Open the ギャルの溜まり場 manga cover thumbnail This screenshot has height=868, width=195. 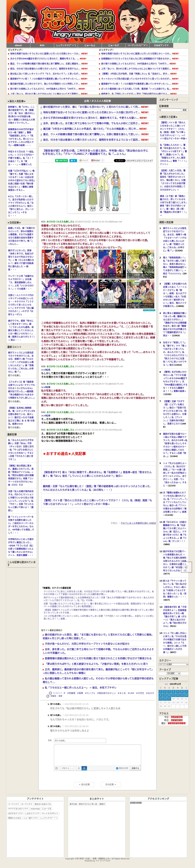pyautogui.click(x=140, y=294)
